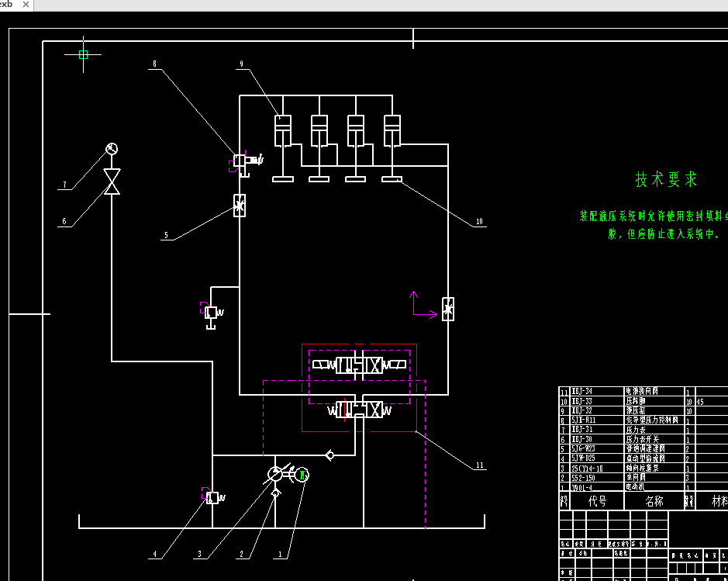Click leader label 1 under the tank
This screenshot has width=728, height=581.
pyautogui.click(x=280, y=554)
